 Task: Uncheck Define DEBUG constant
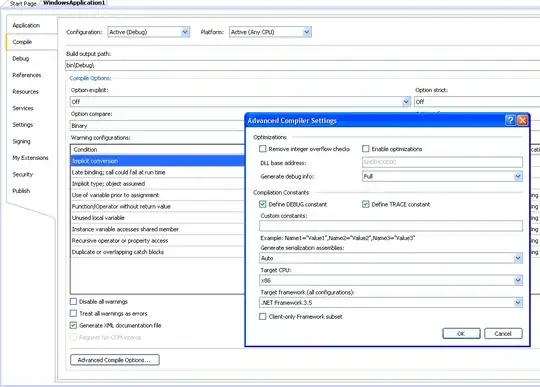point(263,204)
